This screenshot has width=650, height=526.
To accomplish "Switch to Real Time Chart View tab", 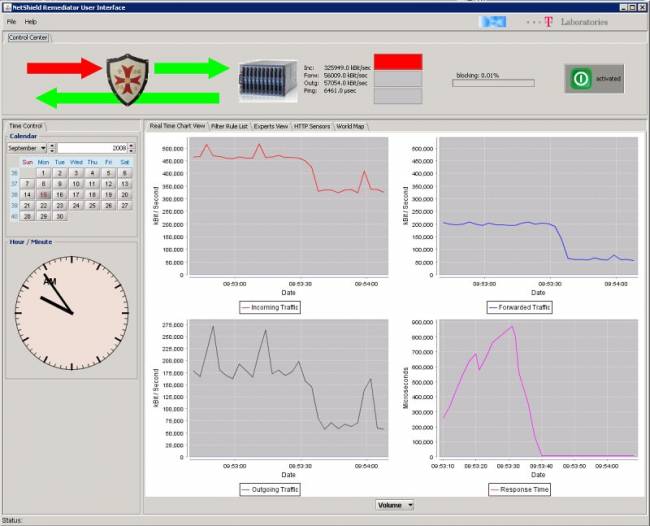I will (x=177, y=126).
